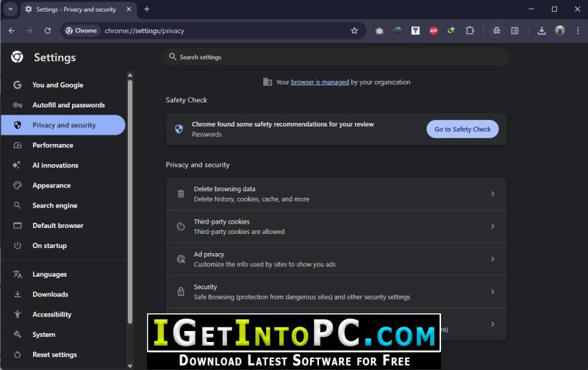The image size is (588, 370).
Task: Click 'Delete history, cookies, cache, and more' text
Action: [x=251, y=199]
